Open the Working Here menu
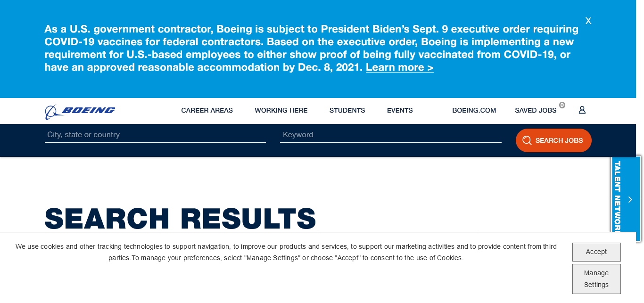The width and height of the screenshot is (644, 303). [x=281, y=110]
